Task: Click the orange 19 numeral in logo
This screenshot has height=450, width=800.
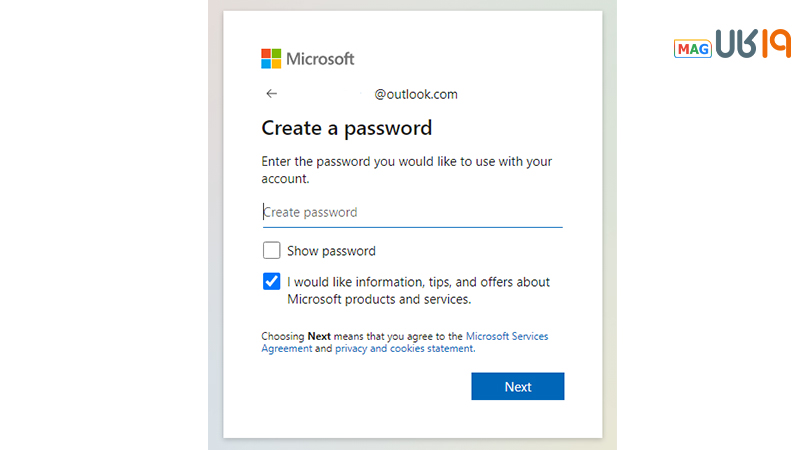Action: (x=775, y=45)
